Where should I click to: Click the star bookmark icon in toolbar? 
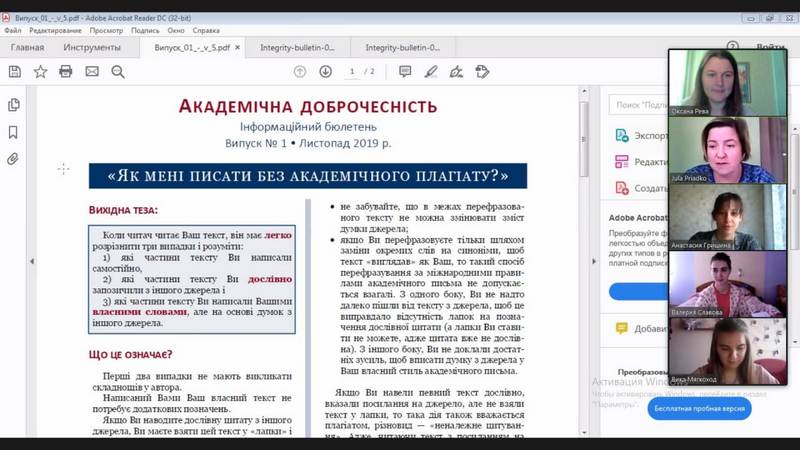(40, 71)
